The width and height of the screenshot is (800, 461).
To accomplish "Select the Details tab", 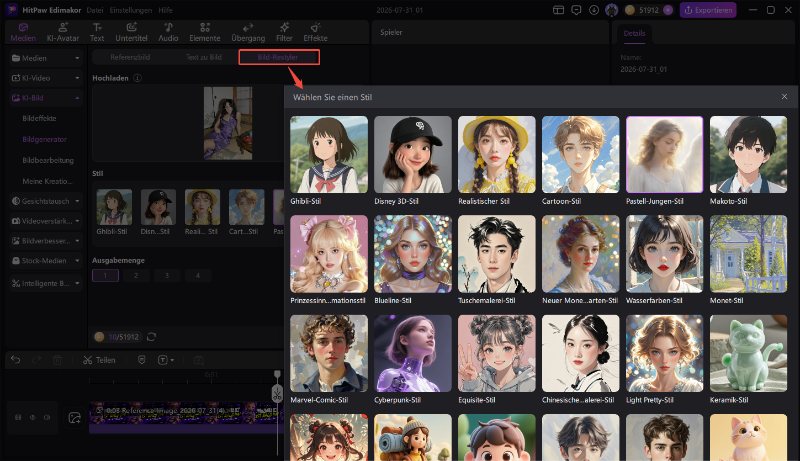I will click(x=634, y=33).
